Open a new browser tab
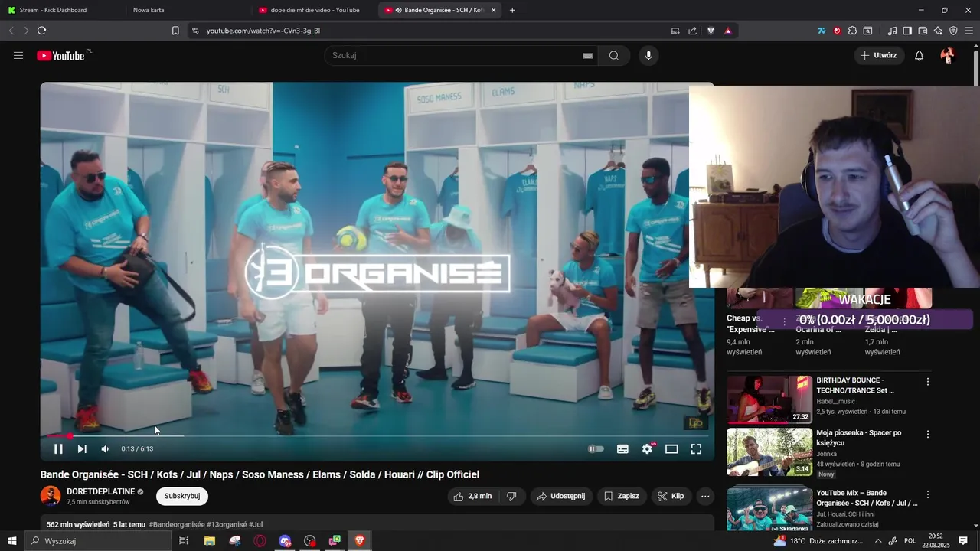The width and height of the screenshot is (980, 551). [512, 10]
